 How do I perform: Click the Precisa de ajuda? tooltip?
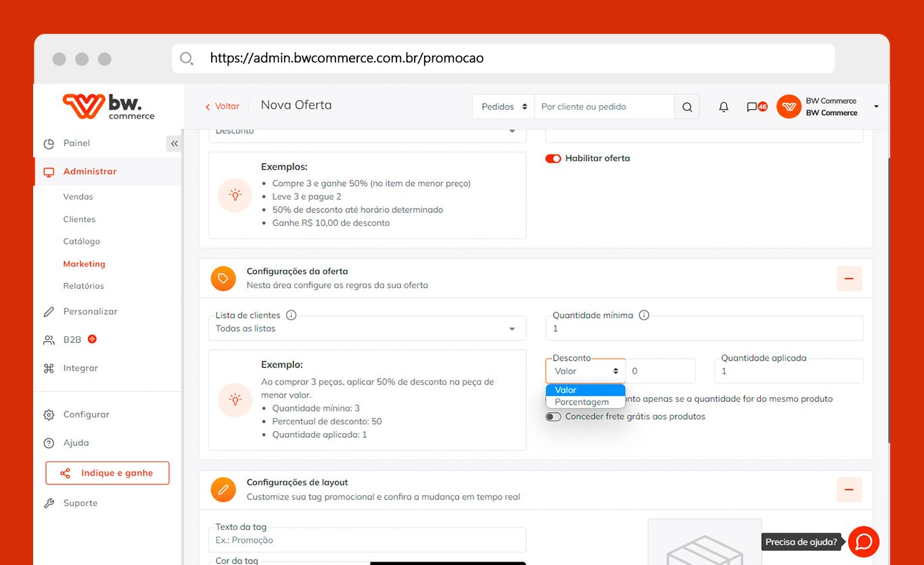(802, 542)
